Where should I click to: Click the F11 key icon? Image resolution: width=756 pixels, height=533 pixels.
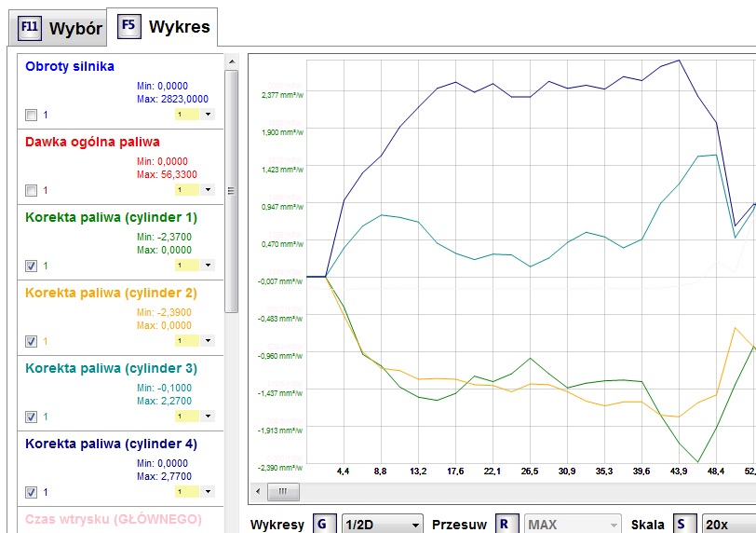click(x=30, y=28)
